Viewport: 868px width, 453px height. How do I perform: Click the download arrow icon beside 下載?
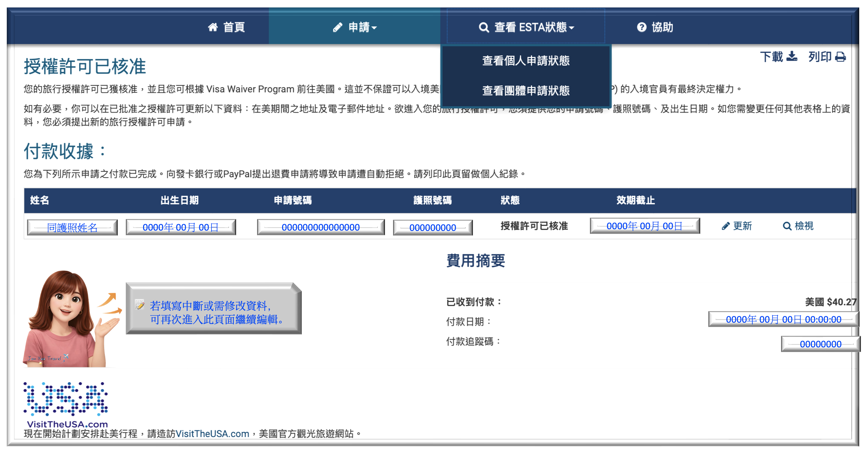[792, 56]
